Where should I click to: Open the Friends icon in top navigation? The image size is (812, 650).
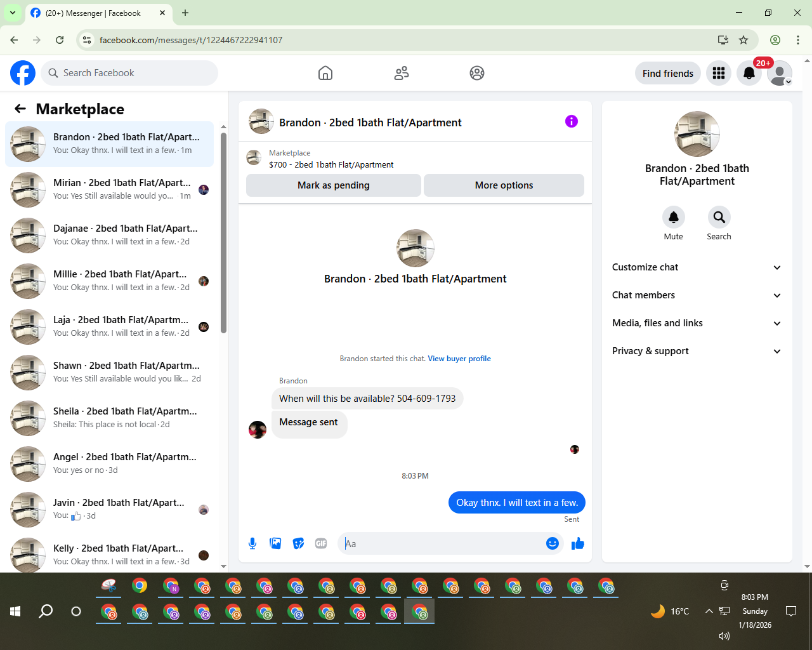click(402, 73)
